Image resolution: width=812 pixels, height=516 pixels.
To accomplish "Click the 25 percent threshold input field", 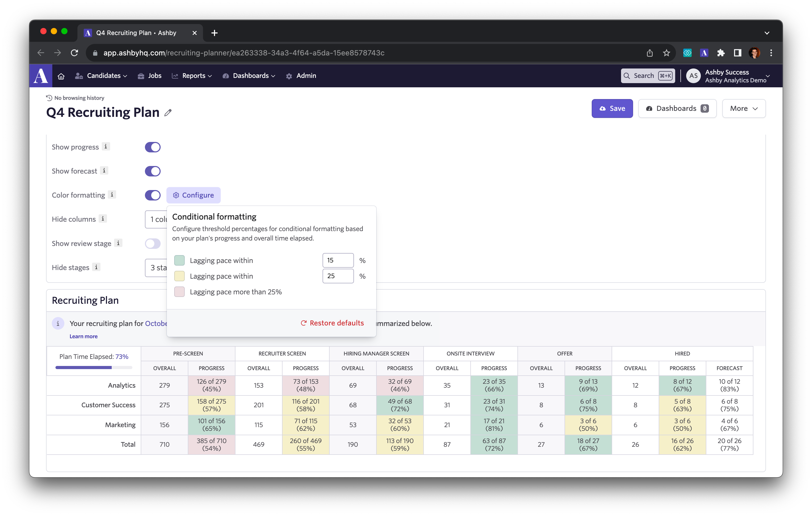I will pos(338,276).
